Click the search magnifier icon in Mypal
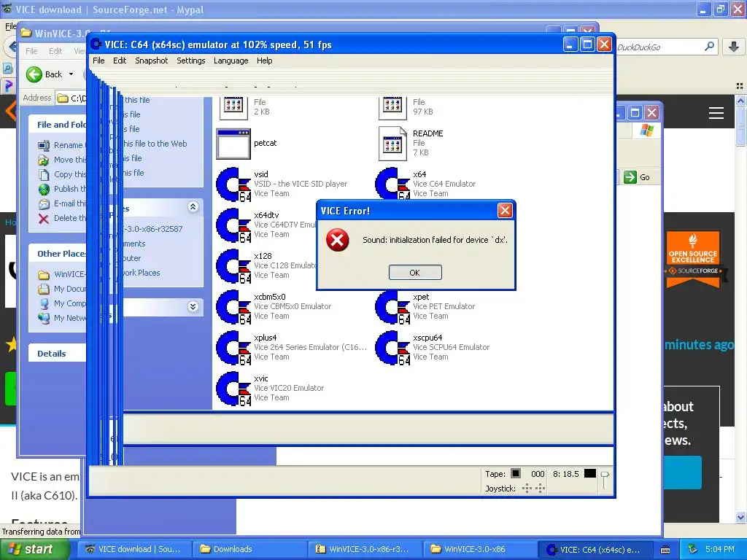The image size is (747, 560). pos(709,47)
